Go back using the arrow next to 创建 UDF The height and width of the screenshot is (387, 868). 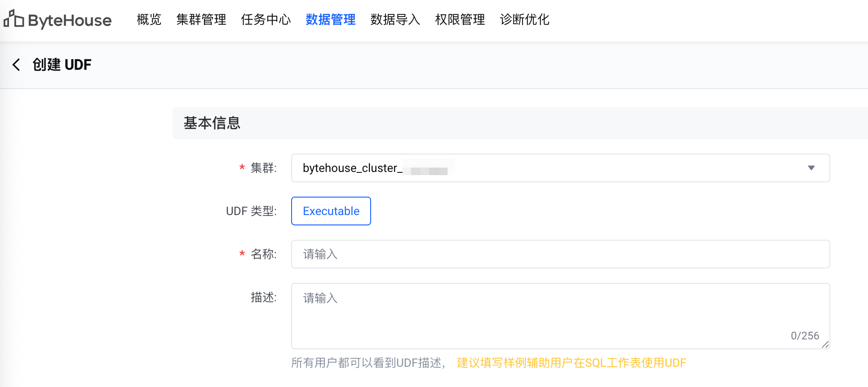coord(16,65)
